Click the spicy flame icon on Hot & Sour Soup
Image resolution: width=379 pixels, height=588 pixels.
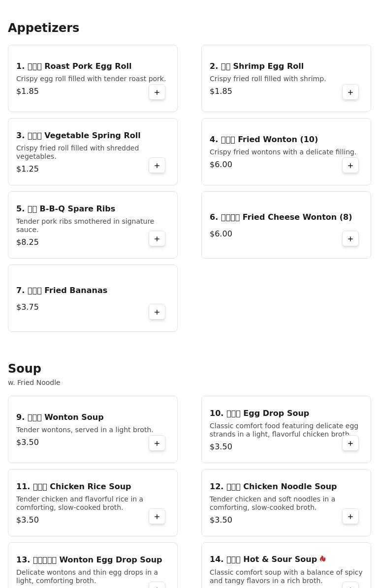pos(323,559)
